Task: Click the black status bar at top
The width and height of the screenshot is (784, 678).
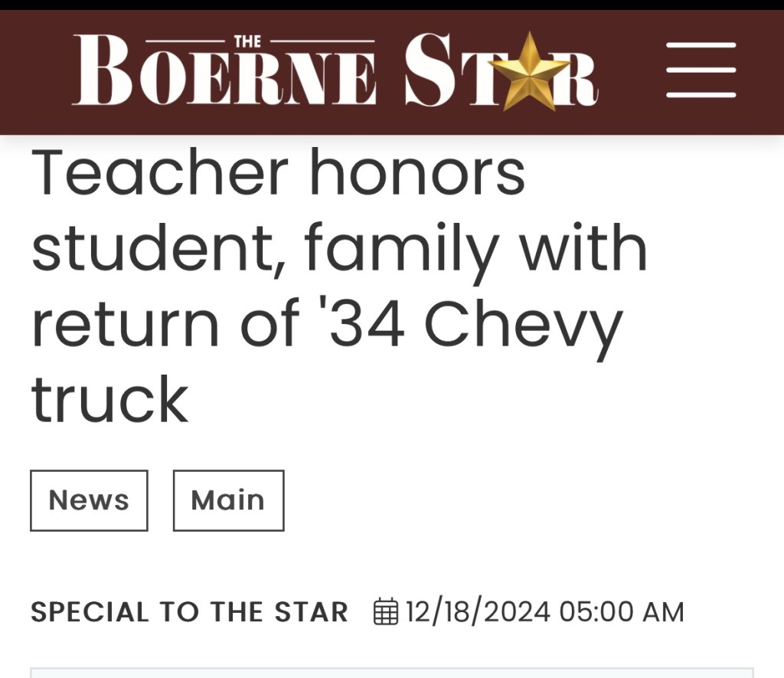Action: (392, 5)
